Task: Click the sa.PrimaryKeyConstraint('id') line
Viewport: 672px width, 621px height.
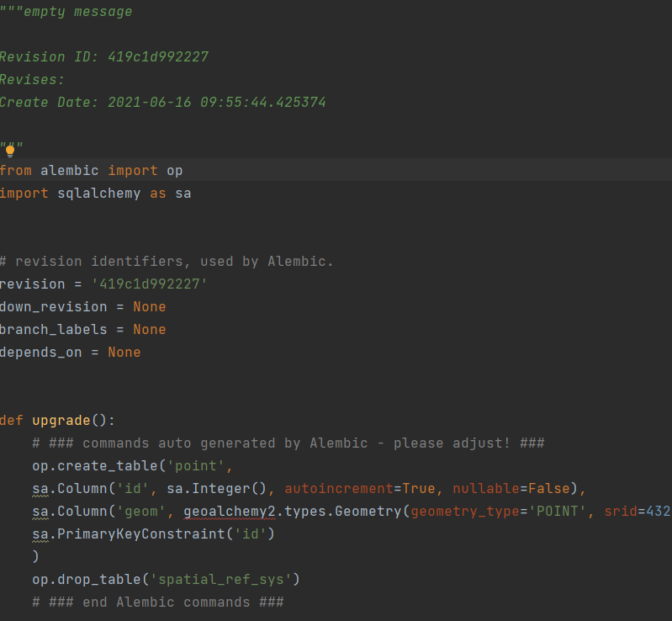Action: pyautogui.click(x=153, y=534)
